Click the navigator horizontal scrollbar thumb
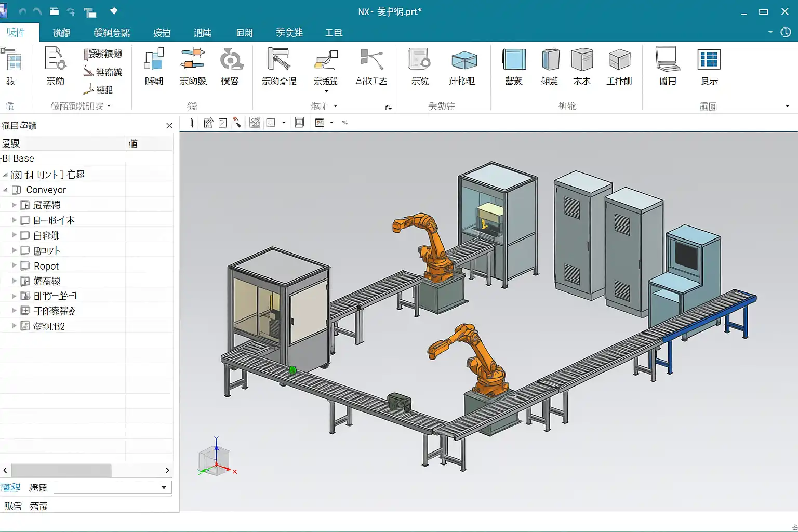Image resolution: width=798 pixels, height=532 pixels. click(x=61, y=470)
